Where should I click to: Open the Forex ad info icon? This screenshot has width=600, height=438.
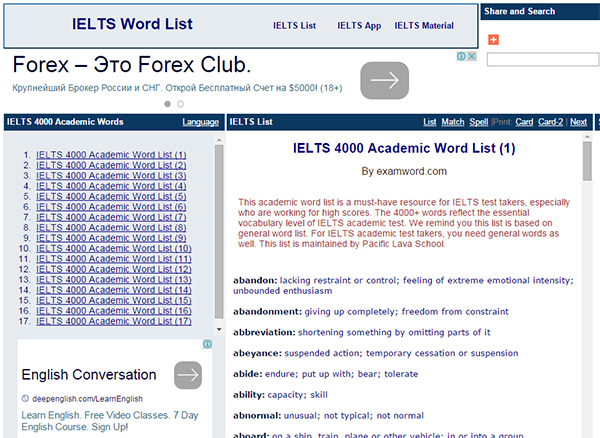(461, 57)
